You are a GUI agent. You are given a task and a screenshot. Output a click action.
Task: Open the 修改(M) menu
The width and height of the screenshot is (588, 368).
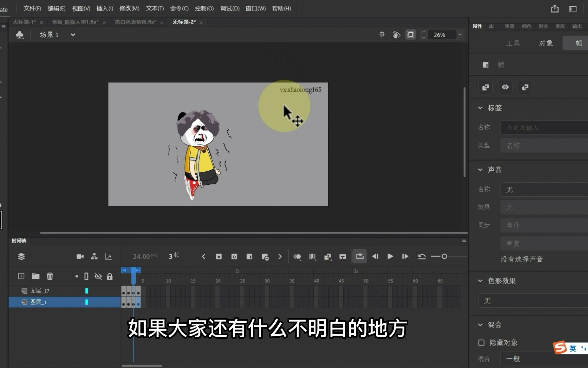click(129, 8)
